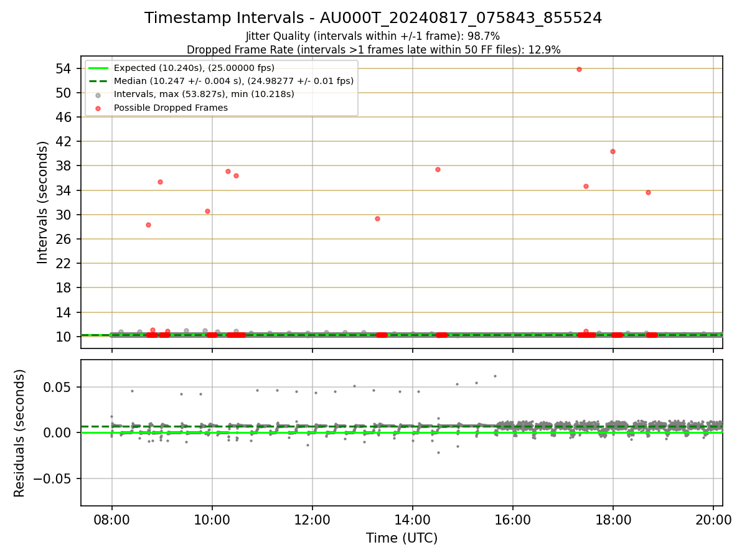Click the x-axis tick label '16:00'
The width and height of the screenshot is (747, 560).
pyautogui.click(x=513, y=521)
